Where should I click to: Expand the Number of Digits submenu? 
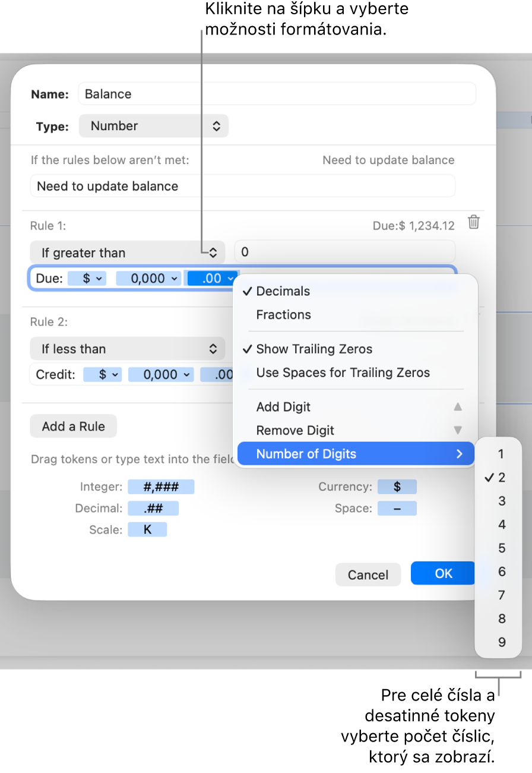coord(355,454)
